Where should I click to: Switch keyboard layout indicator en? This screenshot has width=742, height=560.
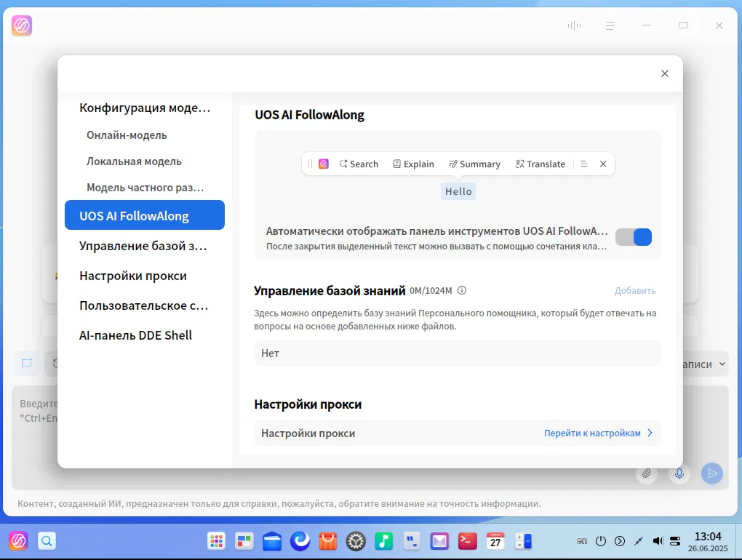click(x=581, y=540)
